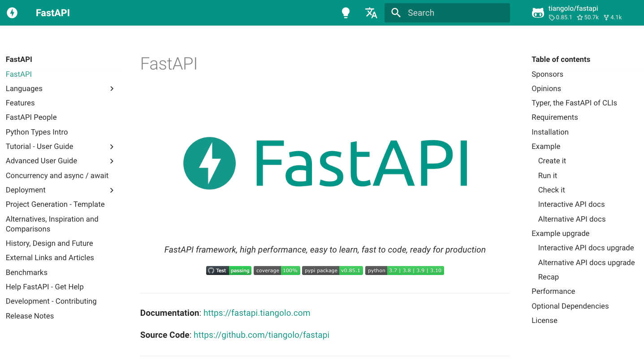The height and width of the screenshot is (362, 644).
Task: Click the python 3.7-3.10 versions badge
Action: (x=404, y=270)
